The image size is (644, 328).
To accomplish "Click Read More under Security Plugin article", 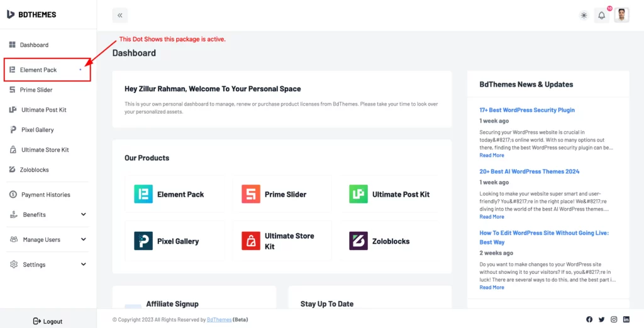I will coord(492,155).
